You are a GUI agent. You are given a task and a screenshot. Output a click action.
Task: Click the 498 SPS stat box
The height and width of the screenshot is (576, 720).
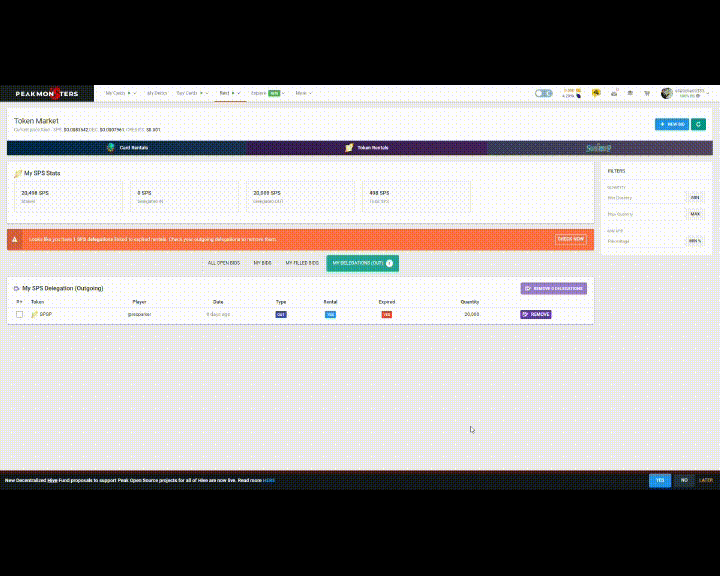point(416,197)
